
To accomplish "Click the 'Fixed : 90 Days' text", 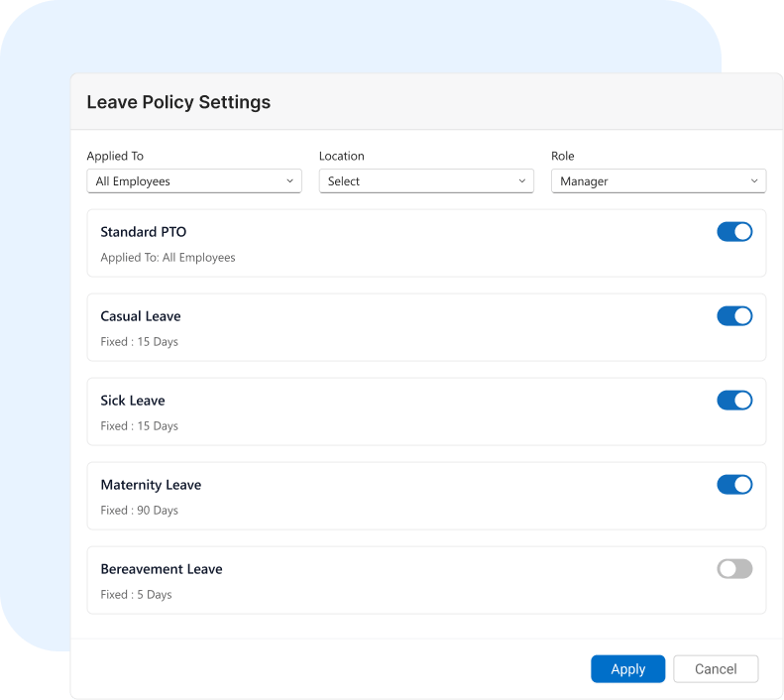I will pyautogui.click(x=139, y=511).
